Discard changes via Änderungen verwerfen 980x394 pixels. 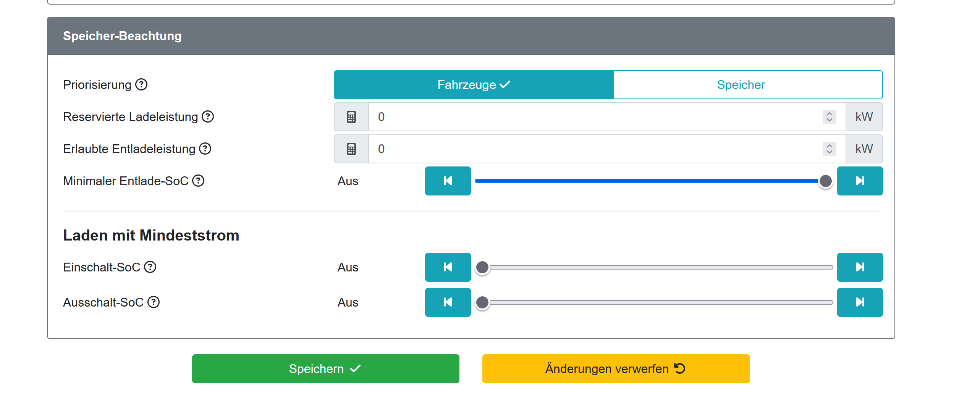point(616,369)
